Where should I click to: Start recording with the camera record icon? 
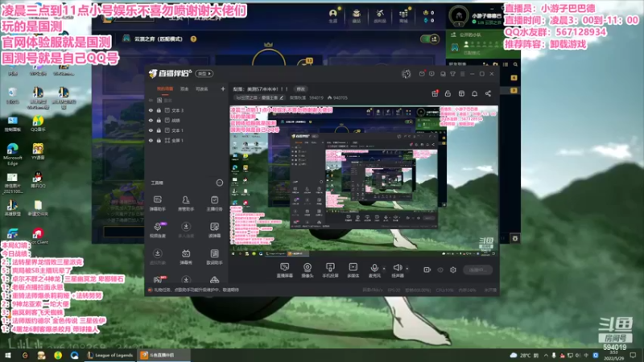point(427,269)
